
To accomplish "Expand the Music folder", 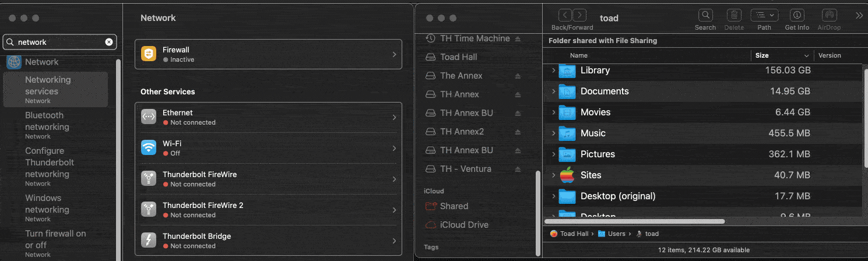I will click(x=553, y=133).
